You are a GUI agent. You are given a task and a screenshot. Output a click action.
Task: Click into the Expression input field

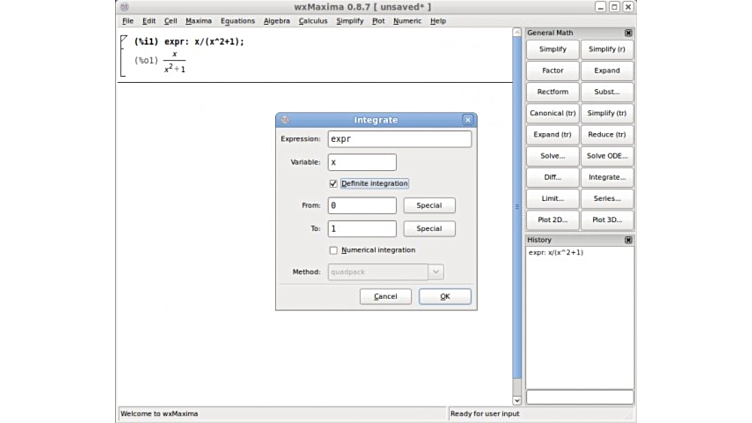399,139
